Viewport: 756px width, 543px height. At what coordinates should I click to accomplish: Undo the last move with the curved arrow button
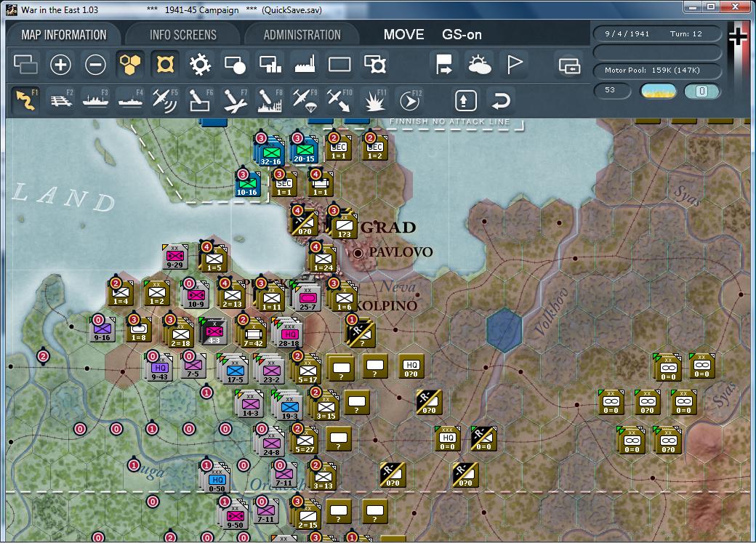tap(501, 100)
